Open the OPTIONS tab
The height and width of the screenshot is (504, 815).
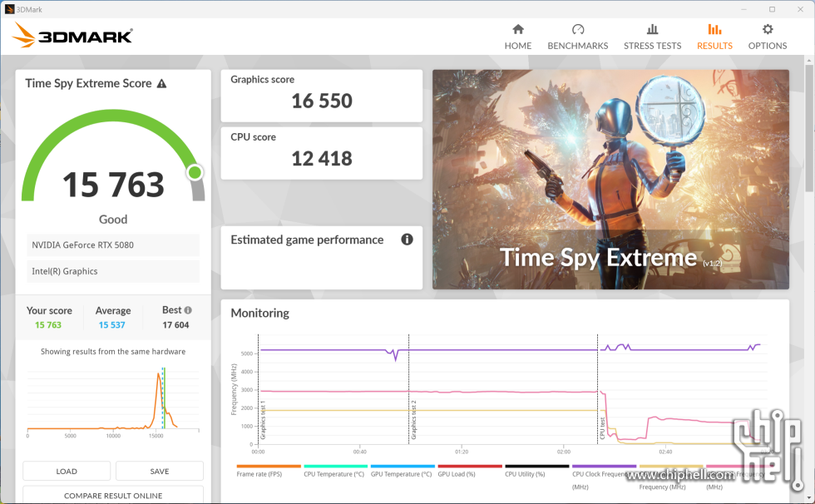(767, 37)
